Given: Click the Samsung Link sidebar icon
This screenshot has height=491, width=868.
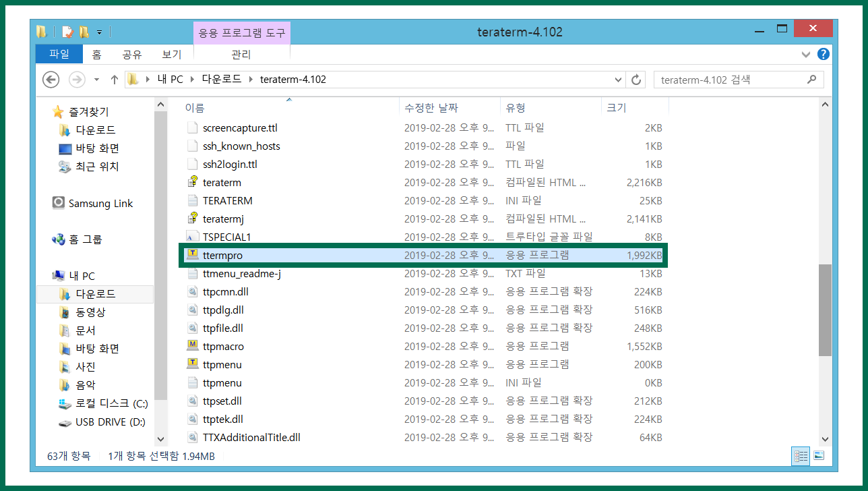Looking at the screenshot, I should click(59, 203).
